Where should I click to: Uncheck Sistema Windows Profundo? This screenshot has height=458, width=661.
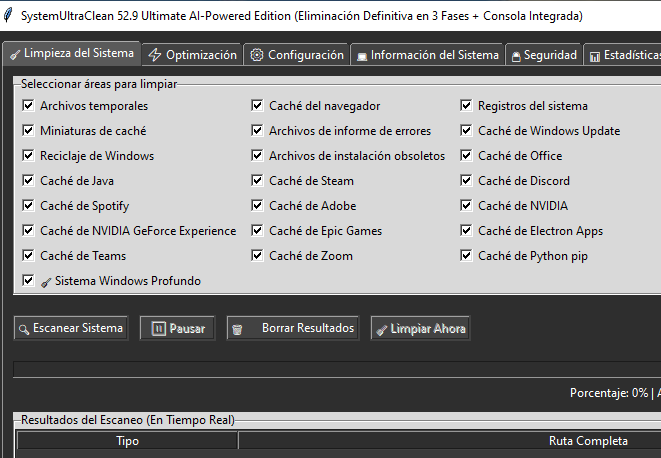(28, 281)
